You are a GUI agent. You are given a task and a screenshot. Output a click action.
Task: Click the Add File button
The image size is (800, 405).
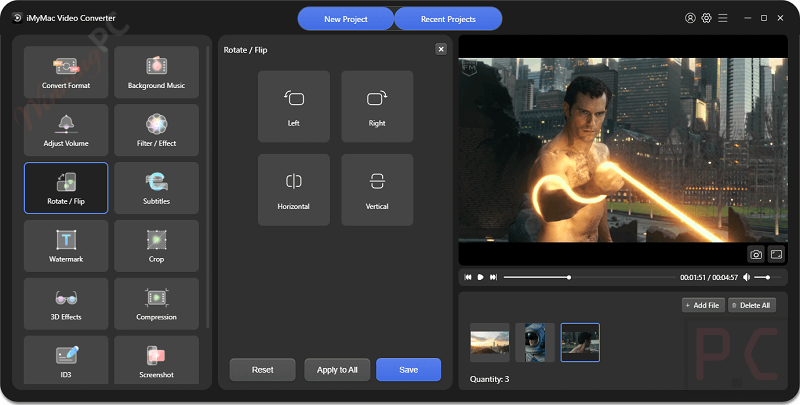coord(703,305)
